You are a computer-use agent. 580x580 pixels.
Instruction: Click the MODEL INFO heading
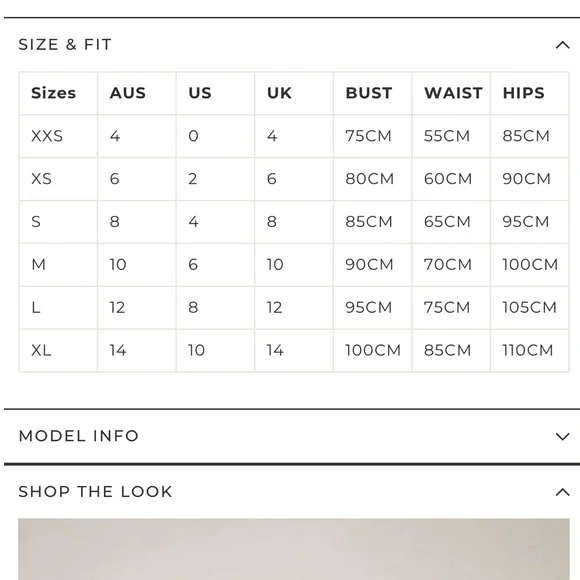(x=78, y=436)
